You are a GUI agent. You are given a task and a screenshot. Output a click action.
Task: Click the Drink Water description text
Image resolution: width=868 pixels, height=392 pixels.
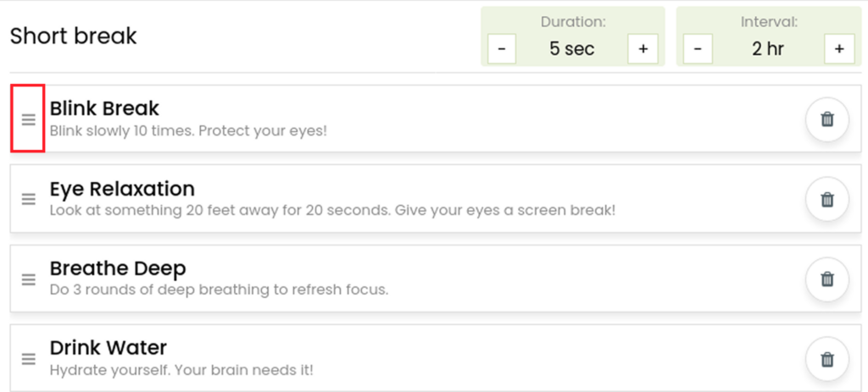186,370
